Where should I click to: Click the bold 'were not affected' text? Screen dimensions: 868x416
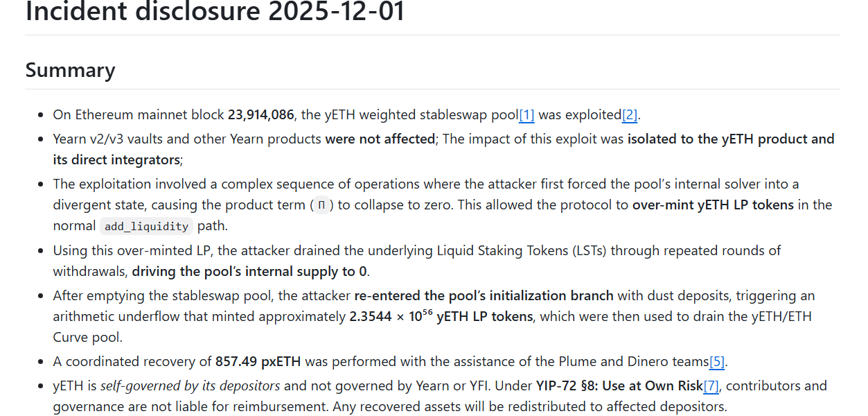pyautogui.click(x=380, y=139)
